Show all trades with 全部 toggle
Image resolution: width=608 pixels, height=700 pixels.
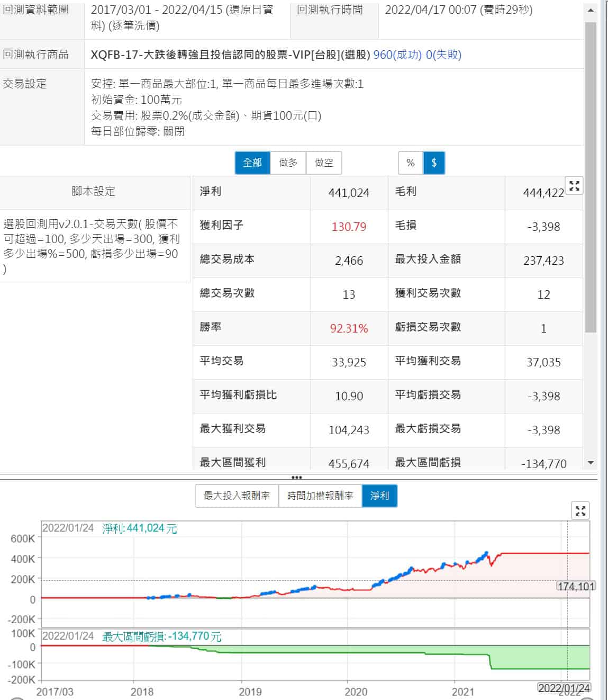(252, 163)
